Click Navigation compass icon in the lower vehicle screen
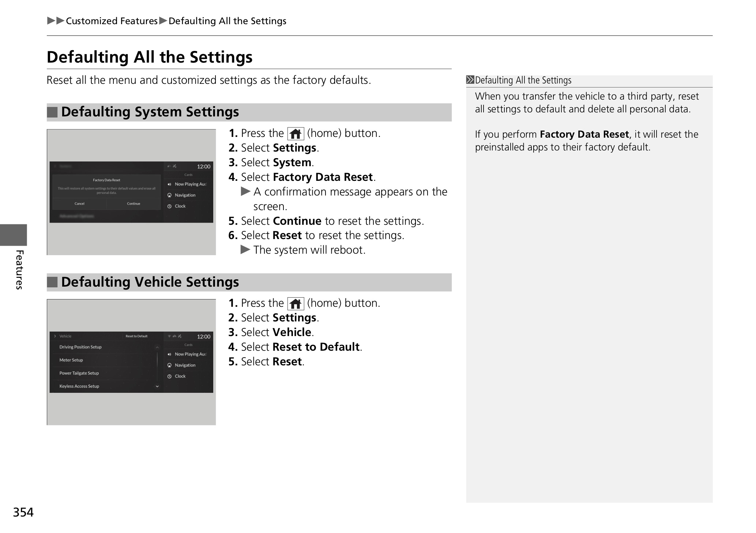Screen dimensions: 756x533 tap(169, 365)
